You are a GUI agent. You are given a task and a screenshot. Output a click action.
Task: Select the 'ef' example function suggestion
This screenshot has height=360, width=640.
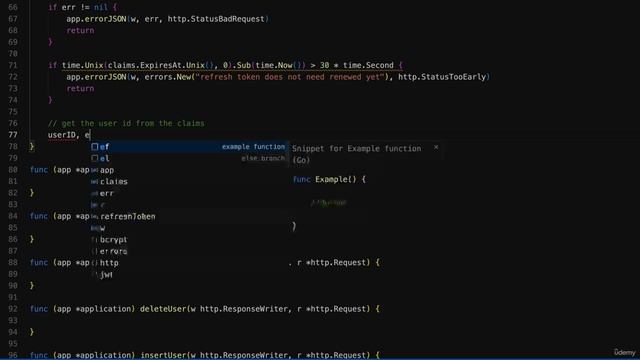point(189,147)
